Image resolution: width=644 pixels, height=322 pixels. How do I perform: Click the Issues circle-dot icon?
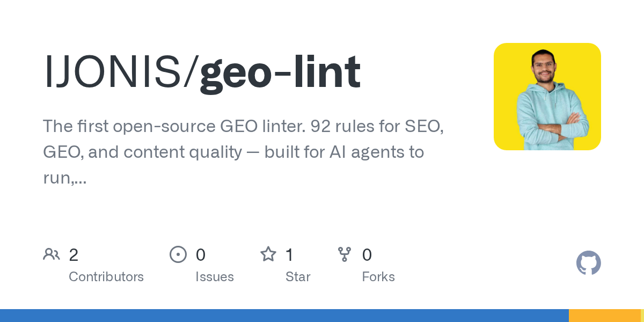point(178,254)
